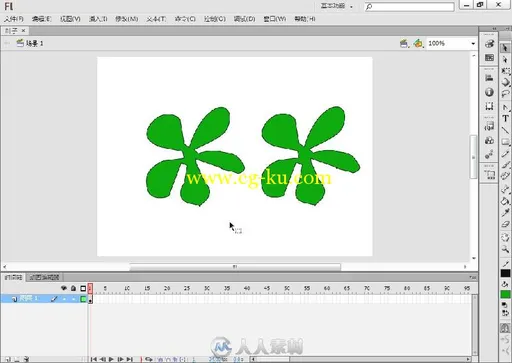Pick the Pencil tool
Screen dimensions: 512x363
(x=505, y=154)
